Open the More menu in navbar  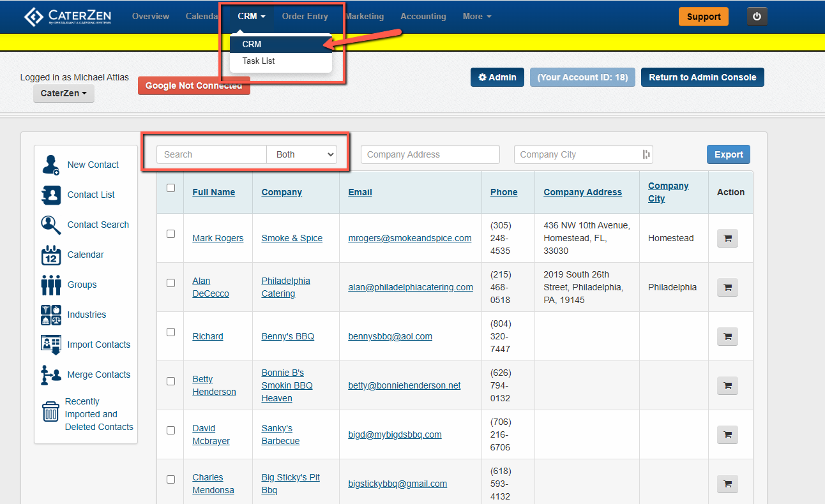(477, 17)
